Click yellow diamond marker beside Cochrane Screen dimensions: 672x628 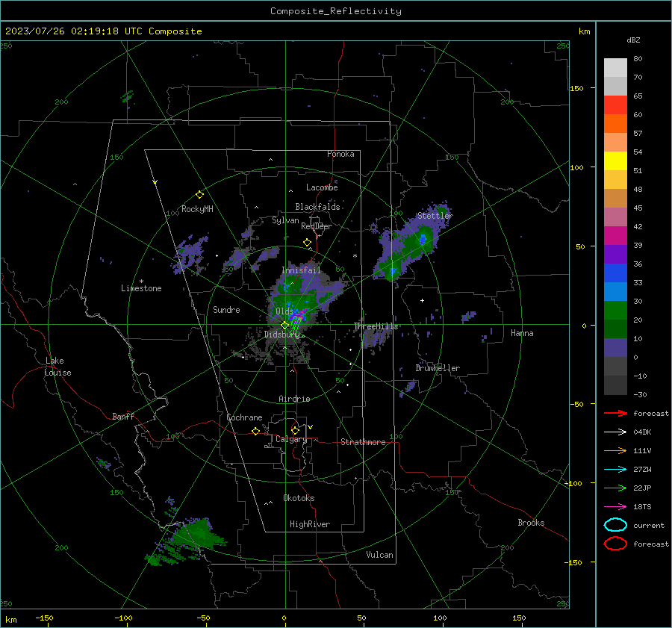pos(255,432)
